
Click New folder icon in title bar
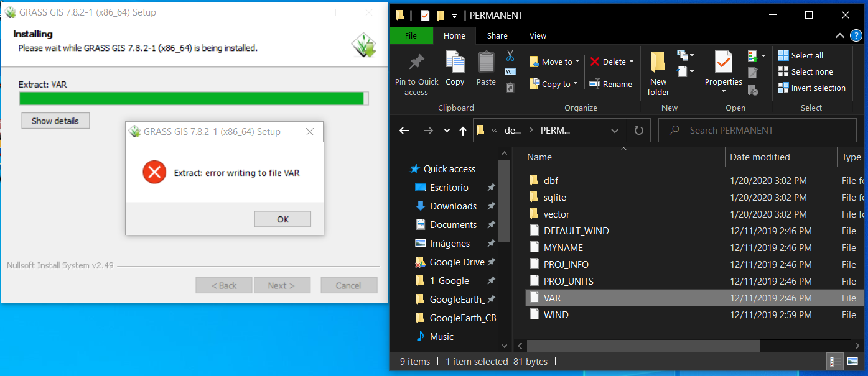[441, 16]
